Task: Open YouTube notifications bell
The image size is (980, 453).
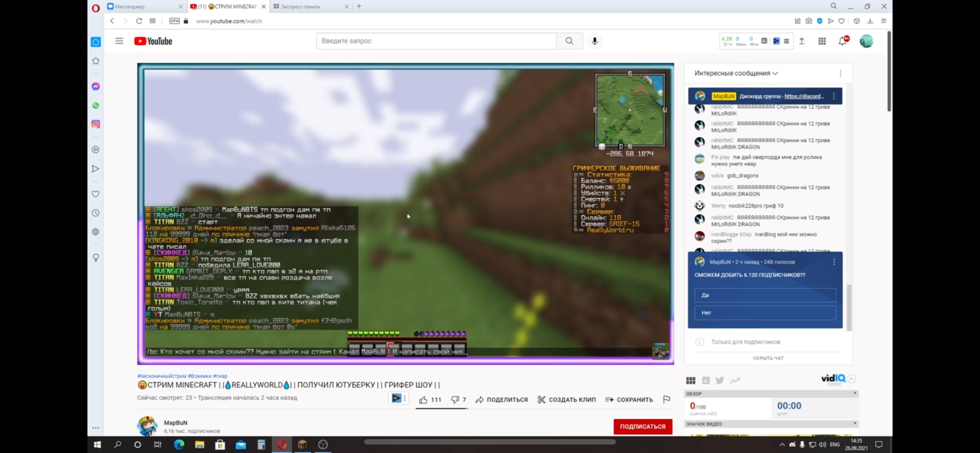Action: (x=843, y=41)
